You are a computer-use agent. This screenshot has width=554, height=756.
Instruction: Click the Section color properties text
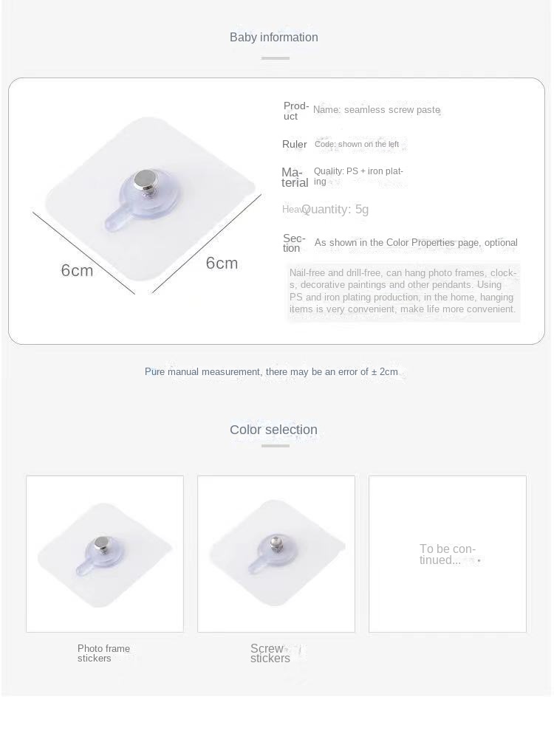tap(416, 242)
